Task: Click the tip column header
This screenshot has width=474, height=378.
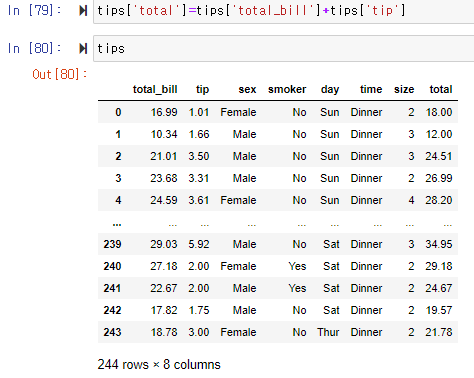Action: pyautogui.click(x=202, y=89)
